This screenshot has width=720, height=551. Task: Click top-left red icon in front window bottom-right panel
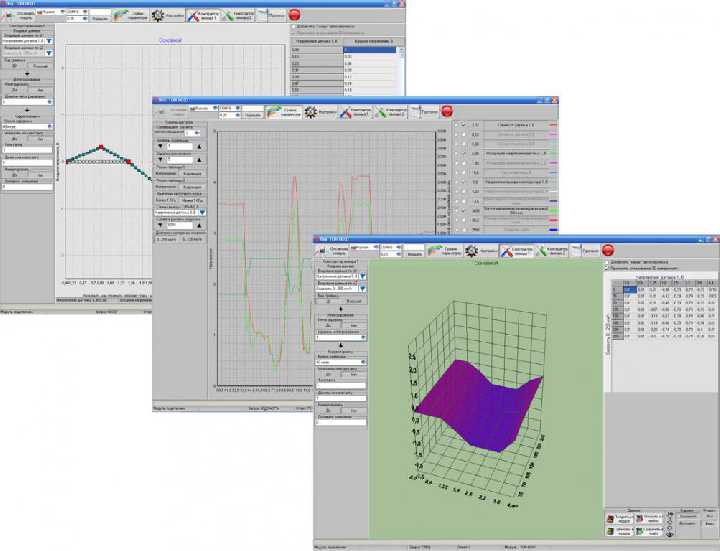(611, 519)
